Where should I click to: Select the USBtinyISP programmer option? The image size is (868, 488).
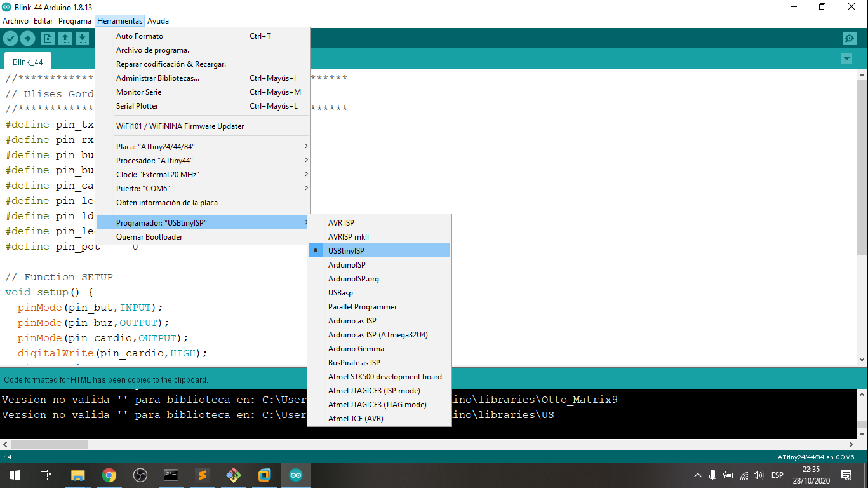[x=379, y=251]
